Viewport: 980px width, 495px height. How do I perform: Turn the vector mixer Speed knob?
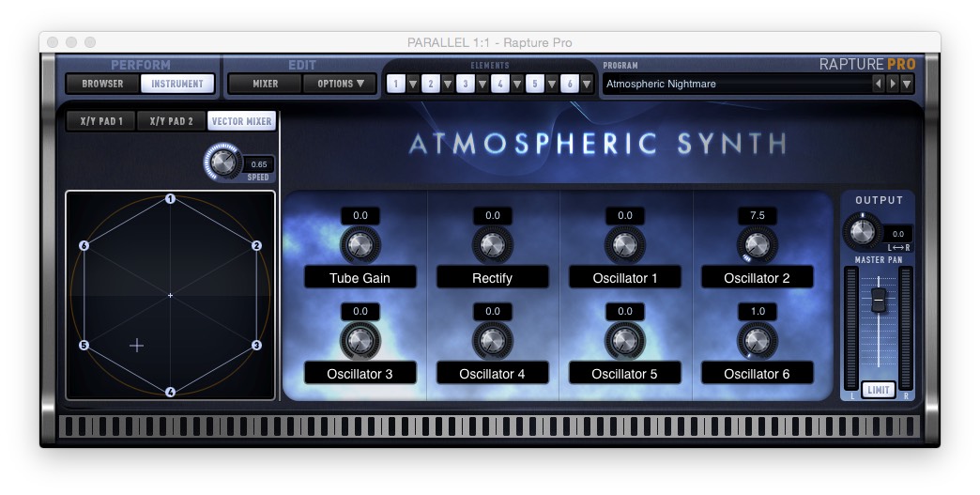(x=222, y=162)
